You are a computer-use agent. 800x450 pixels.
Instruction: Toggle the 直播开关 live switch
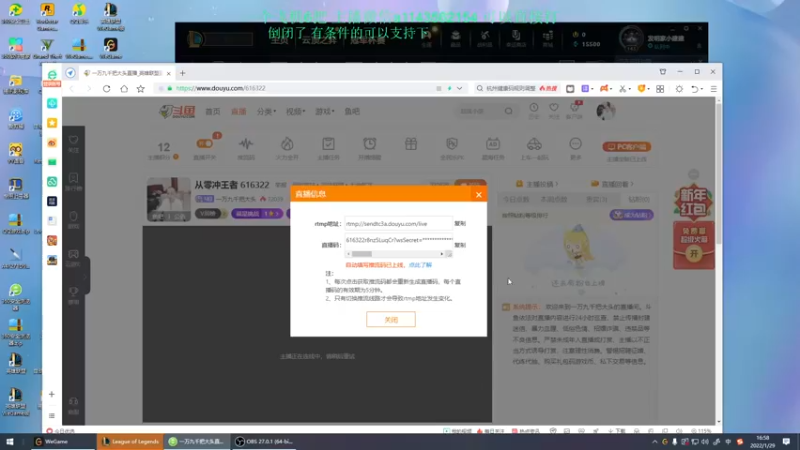(205, 144)
